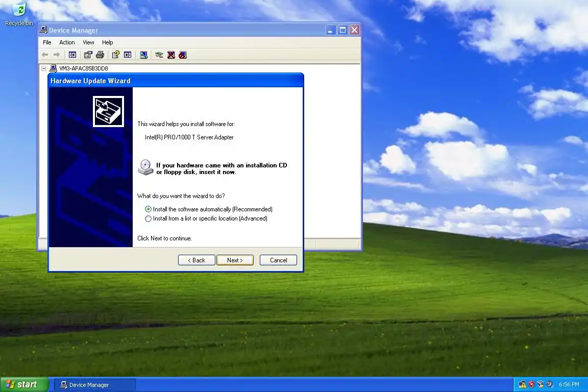The width and height of the screenshot is (588, 392).
Task: Click the hardware card image in wizard banner
Action: coord(108,111)
